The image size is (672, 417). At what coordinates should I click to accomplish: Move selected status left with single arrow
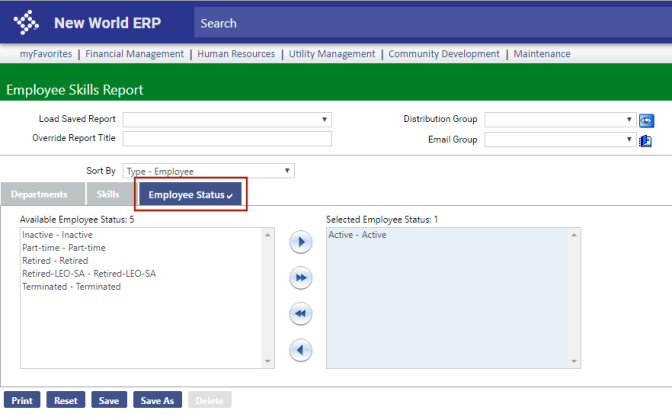coord(300,350)
